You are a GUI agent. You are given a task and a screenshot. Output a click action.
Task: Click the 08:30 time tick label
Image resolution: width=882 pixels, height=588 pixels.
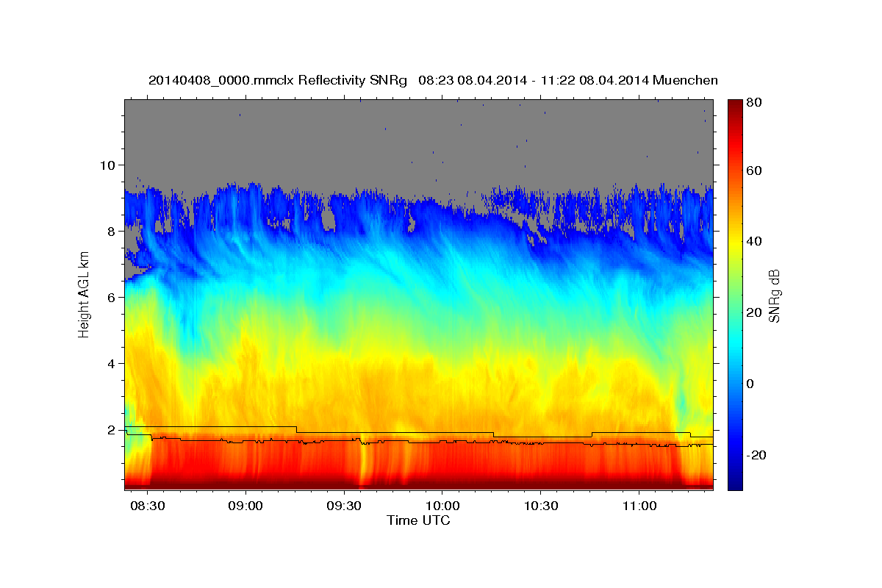pyautogui.click(x=147, y=506)
